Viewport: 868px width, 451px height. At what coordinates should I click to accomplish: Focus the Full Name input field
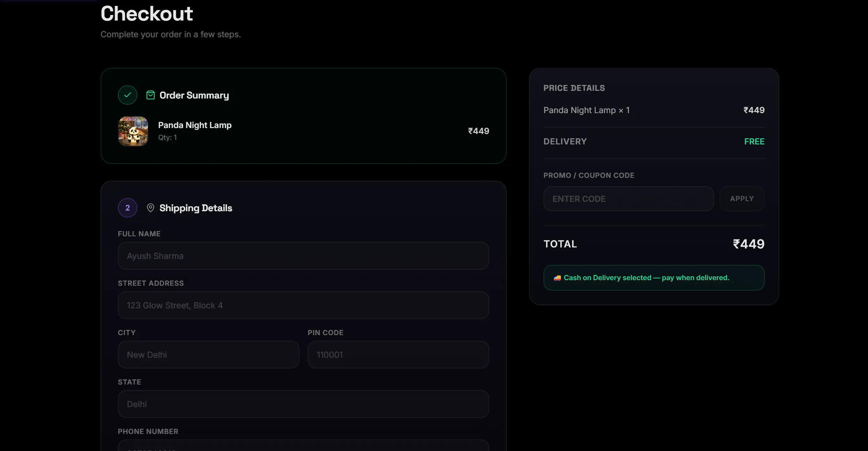tap(303, 256)
